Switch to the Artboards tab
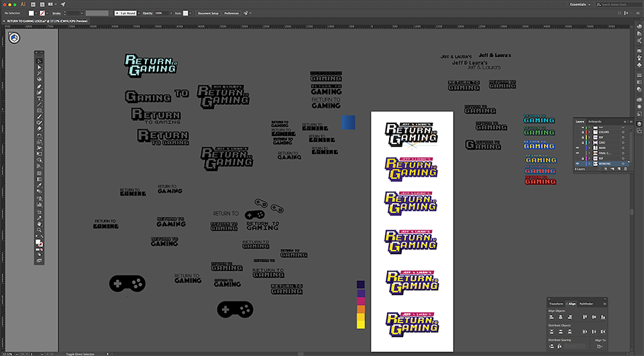644x356 pixels. 595,121
